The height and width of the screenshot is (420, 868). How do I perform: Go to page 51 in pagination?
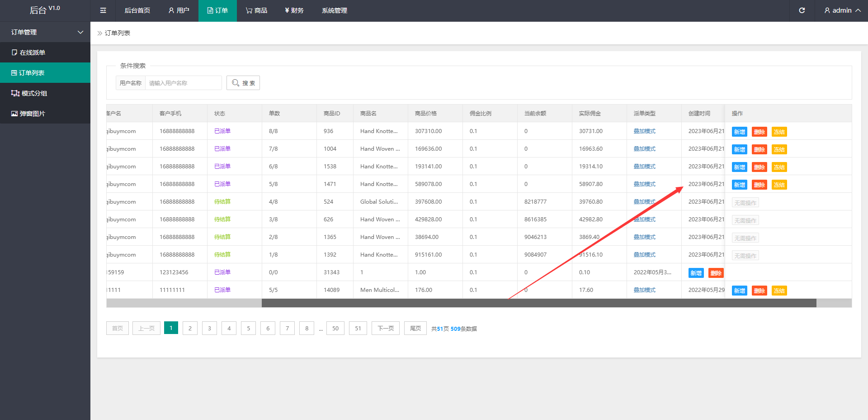[358, 328]
